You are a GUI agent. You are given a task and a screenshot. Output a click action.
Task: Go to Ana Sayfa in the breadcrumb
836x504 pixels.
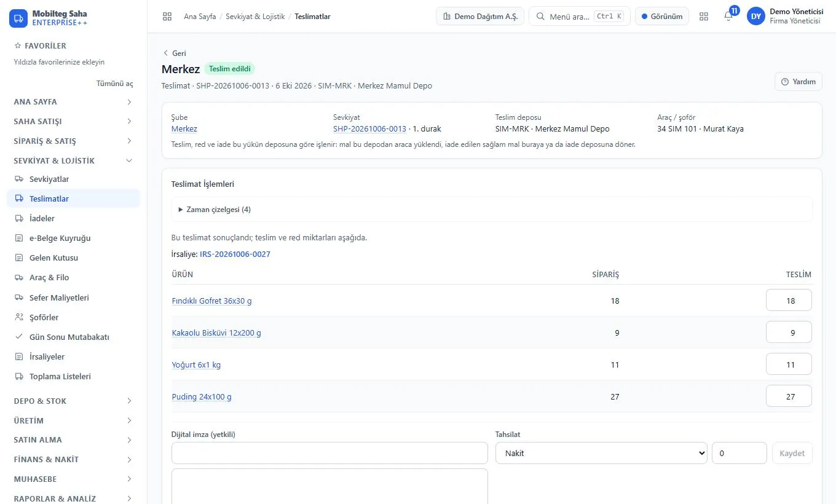coord(200,17)
